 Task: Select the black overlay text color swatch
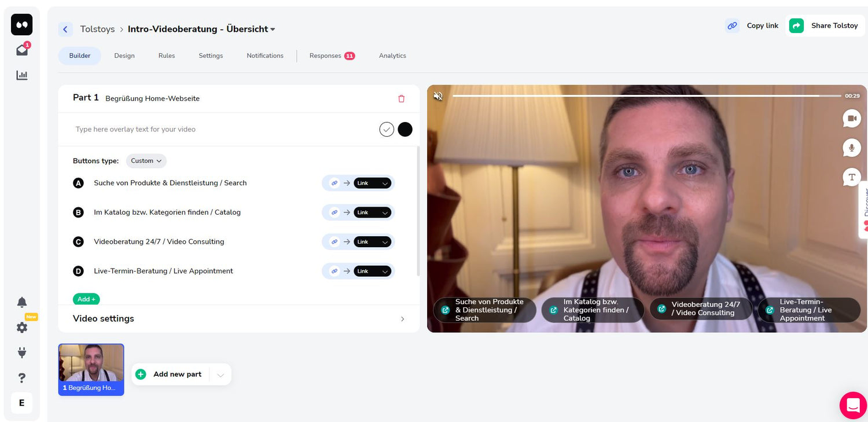[405, 130]
